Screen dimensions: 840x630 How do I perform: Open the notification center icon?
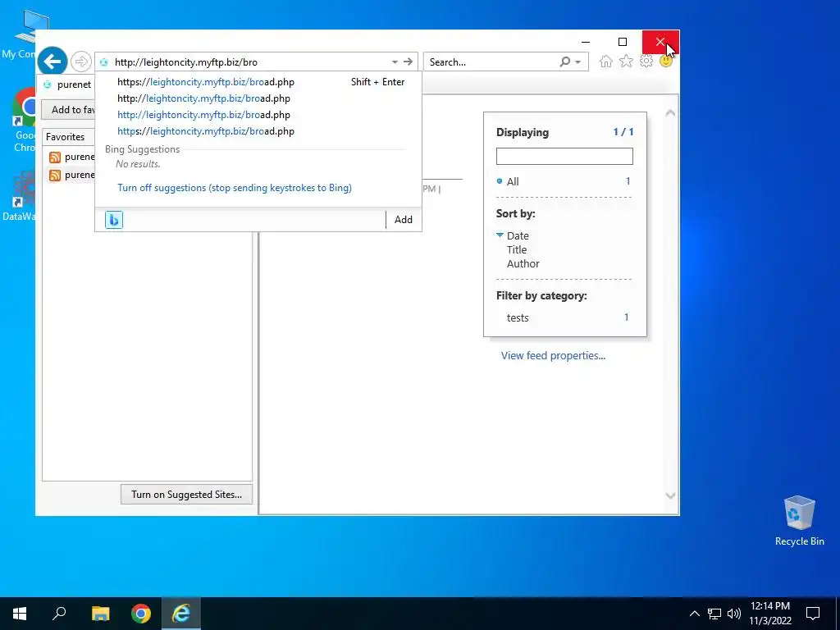[813, 614]
